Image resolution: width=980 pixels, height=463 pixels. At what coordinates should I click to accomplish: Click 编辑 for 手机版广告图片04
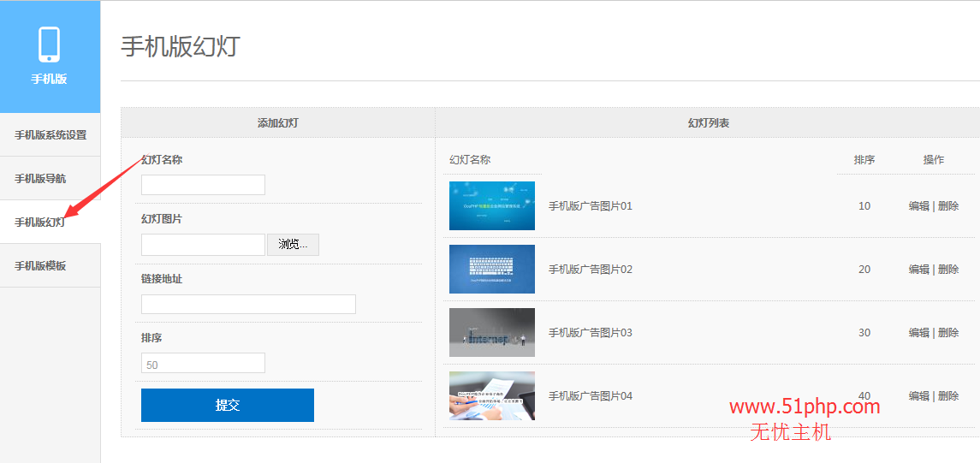(918, 396)
